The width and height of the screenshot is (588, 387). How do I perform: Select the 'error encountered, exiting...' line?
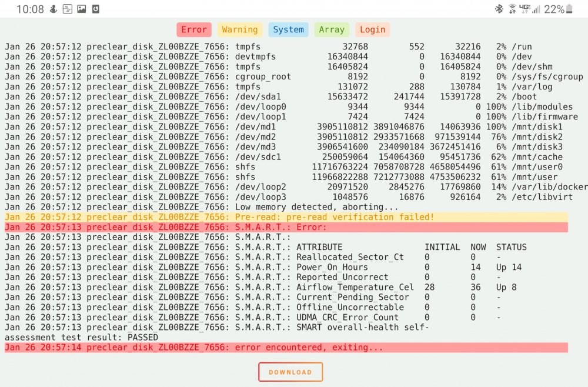(286, 348)
